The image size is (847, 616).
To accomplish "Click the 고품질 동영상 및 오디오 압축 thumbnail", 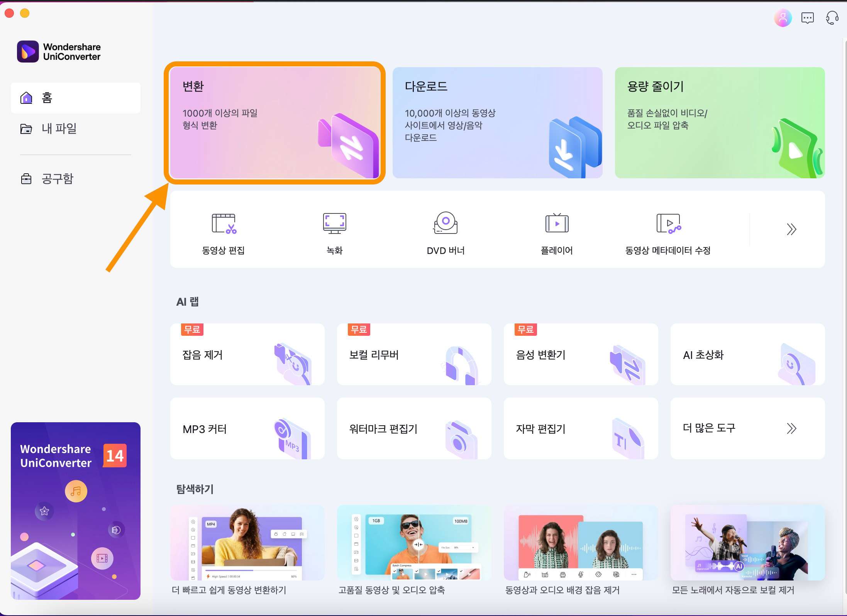I will click(414, 543).
